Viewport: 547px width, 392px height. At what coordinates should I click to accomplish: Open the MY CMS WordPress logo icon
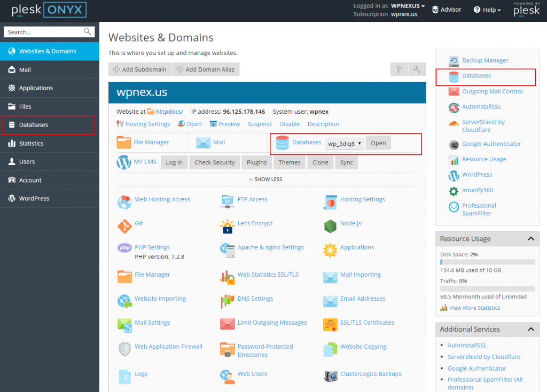click(x=123, y=162)
